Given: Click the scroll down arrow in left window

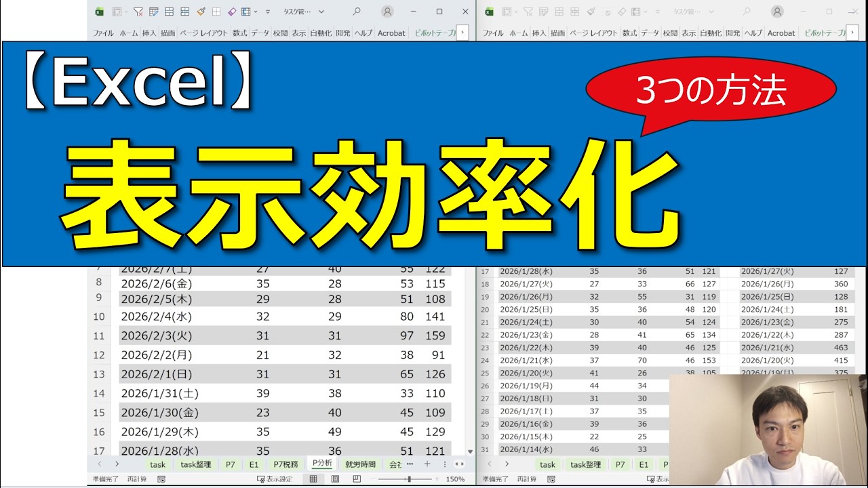Looking at the screenshot, I should (x=471, y=451).
